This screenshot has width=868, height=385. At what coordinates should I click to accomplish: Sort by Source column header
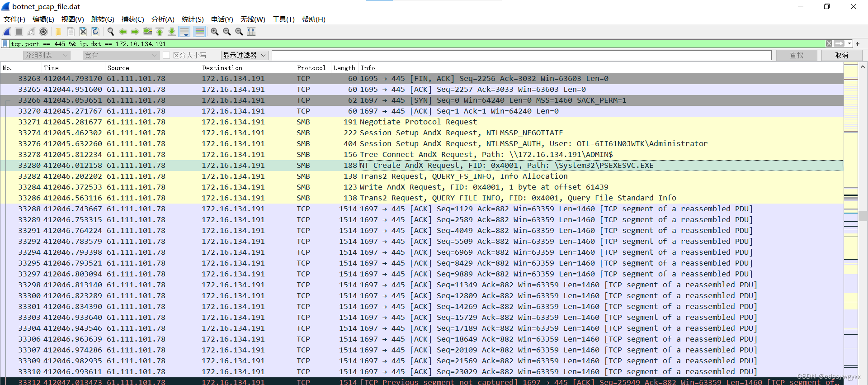[152, 68]
